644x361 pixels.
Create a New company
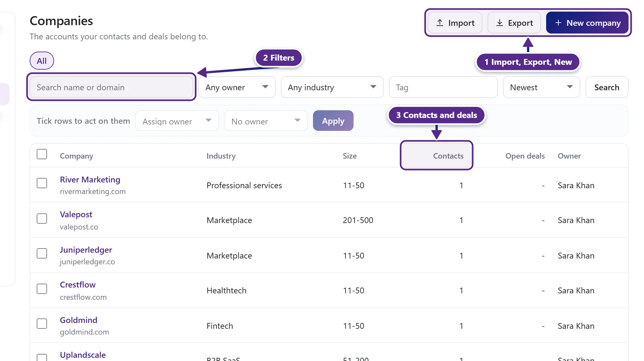click(x=587, y=23)
